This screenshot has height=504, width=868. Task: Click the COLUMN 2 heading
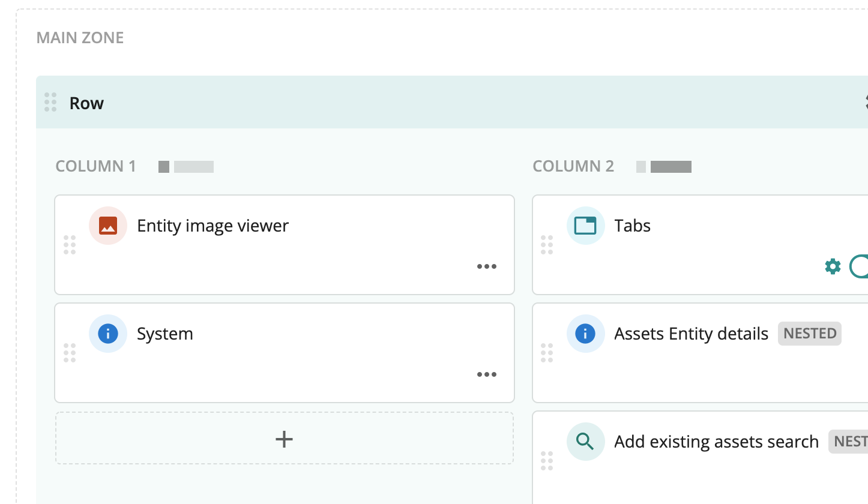[x=573, y=166]
